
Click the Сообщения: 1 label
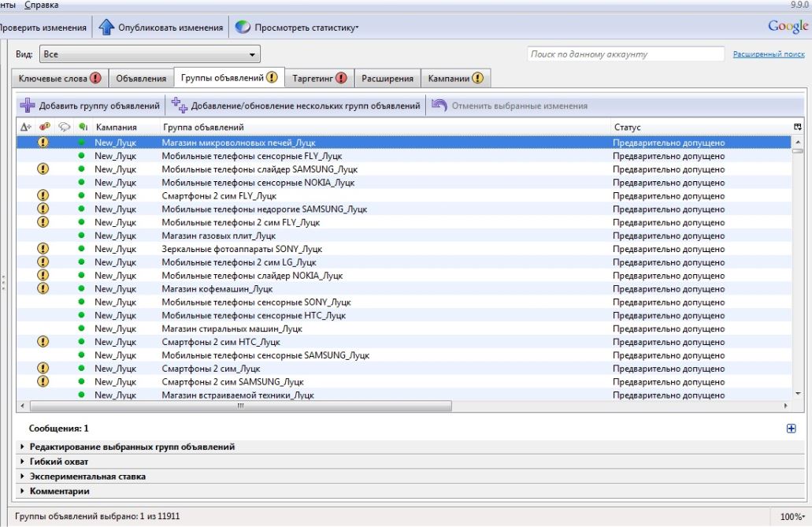(x=58, y=429)
